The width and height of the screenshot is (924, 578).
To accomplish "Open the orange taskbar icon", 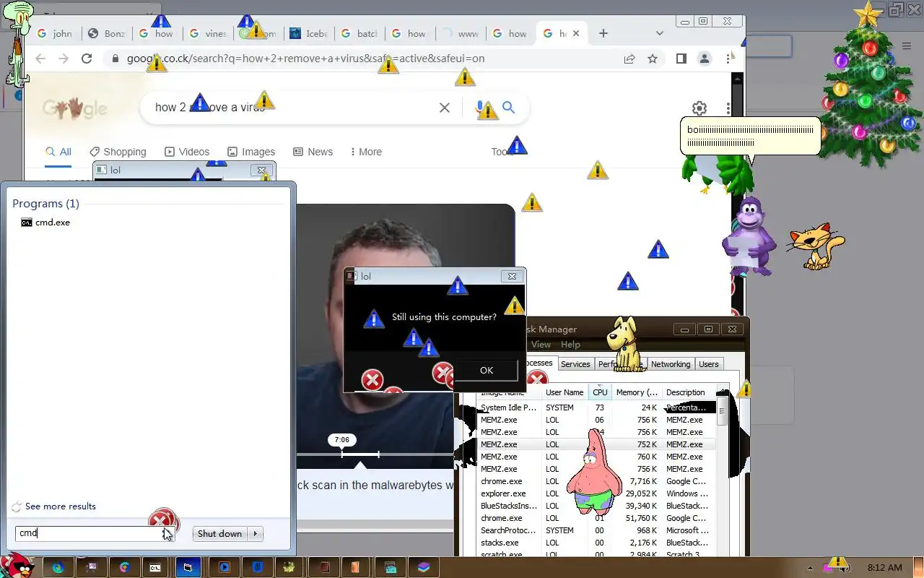I will pos(357,567).
